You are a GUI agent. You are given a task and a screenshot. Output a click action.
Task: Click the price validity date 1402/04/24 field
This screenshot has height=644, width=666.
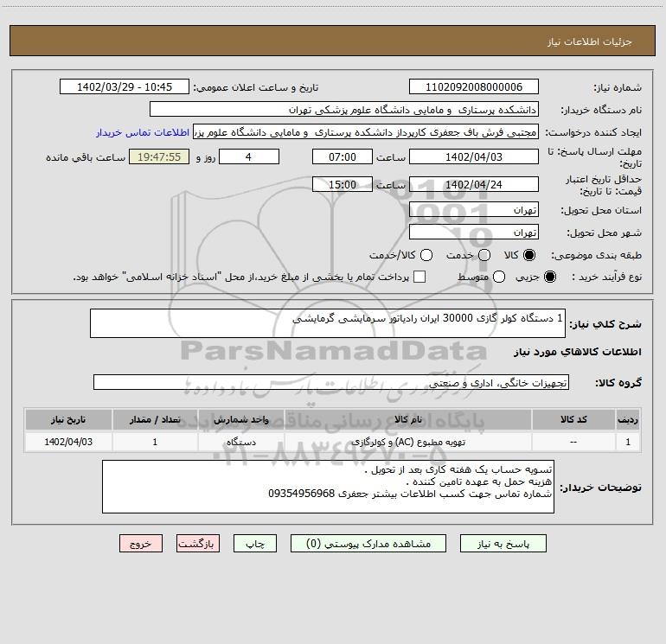[474, 185]
